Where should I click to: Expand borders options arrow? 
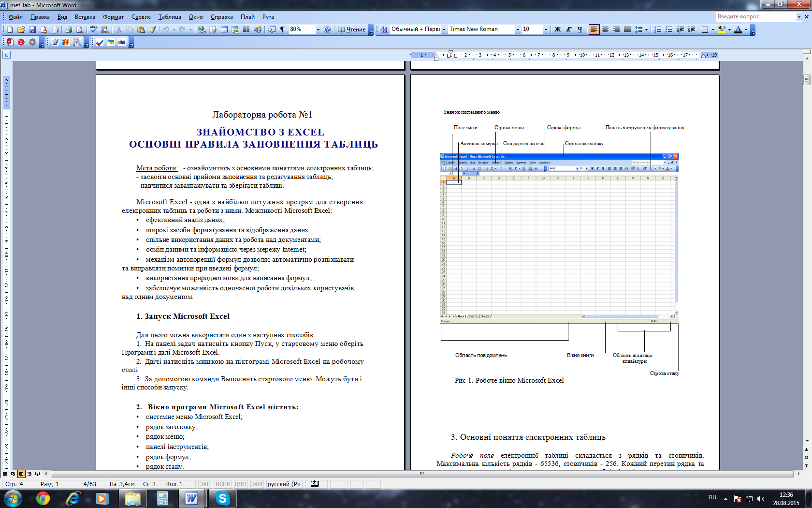click(713, 30)
